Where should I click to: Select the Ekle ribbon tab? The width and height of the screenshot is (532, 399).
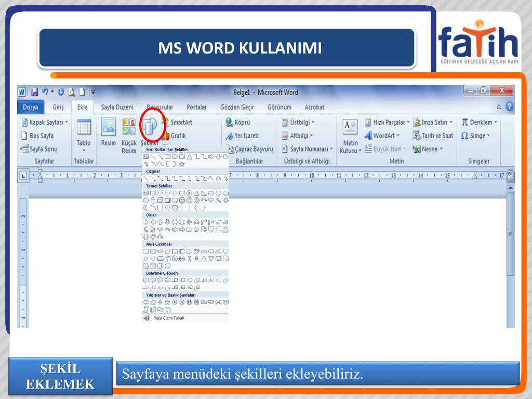coord(83,107)
